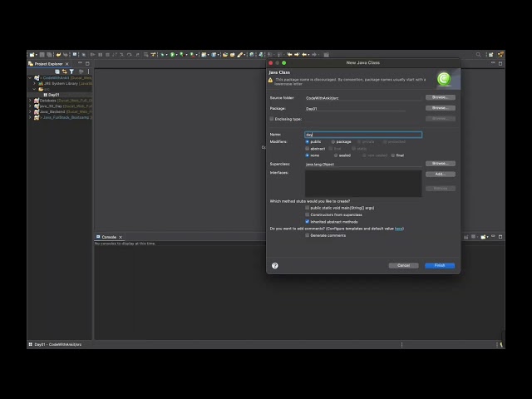Viewport: 532px width, 399px height.
Task: Click Collapse All in Project Explorer
Action: (x=57, y=71)
